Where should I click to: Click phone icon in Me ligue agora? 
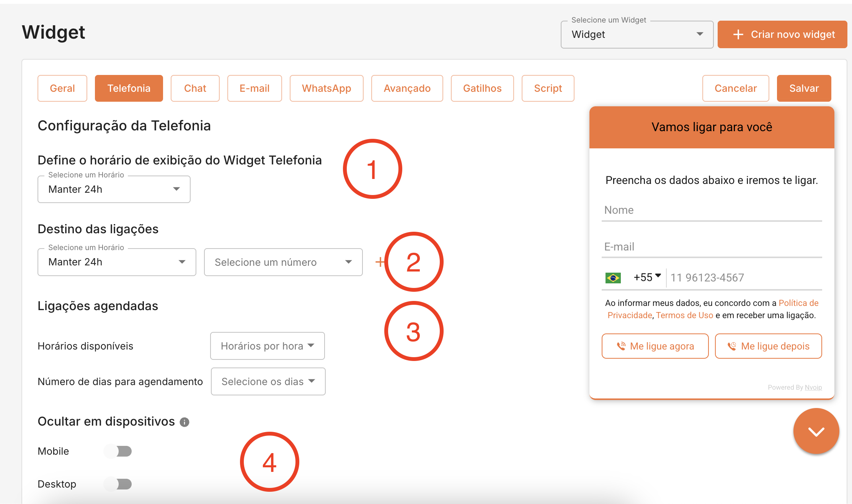point(621,346)
